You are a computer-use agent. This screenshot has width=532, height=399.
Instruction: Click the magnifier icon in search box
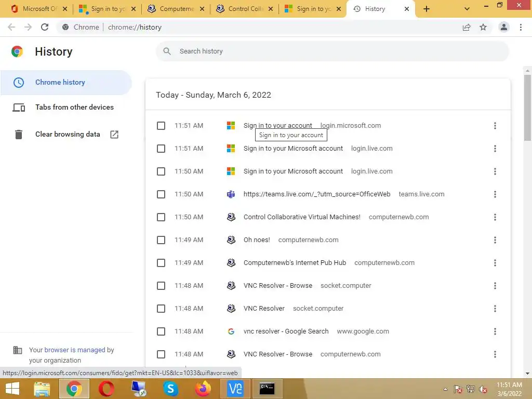click(x=167, y=51)
